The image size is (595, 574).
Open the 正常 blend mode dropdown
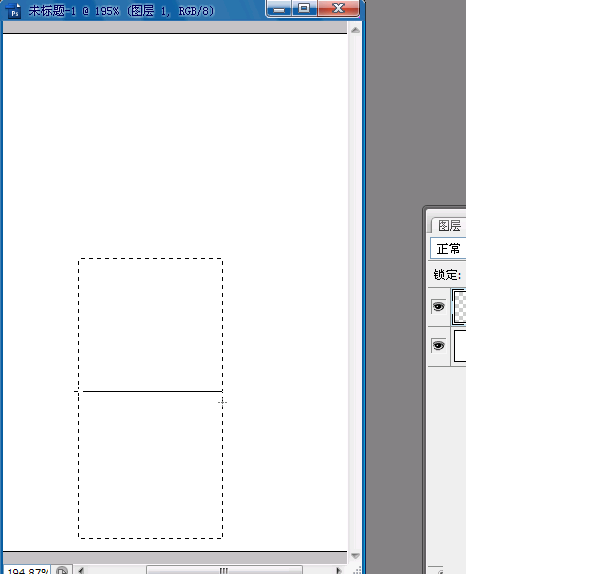[x=448, y=248]
